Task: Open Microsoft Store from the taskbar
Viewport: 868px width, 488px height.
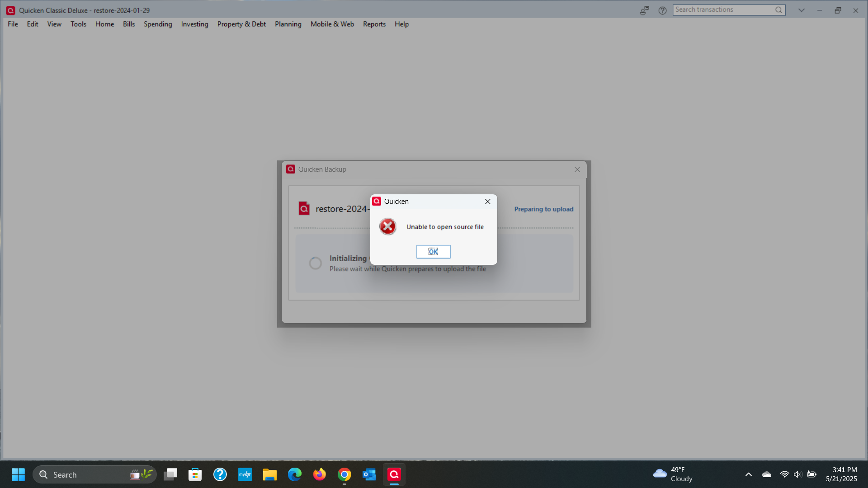Action: click(x=195, y=474)
